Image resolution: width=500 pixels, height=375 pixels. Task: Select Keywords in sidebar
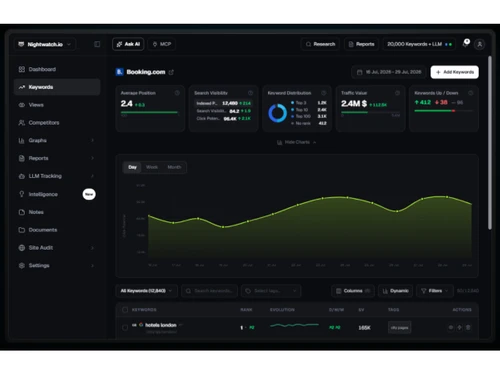tap(57, 87)
